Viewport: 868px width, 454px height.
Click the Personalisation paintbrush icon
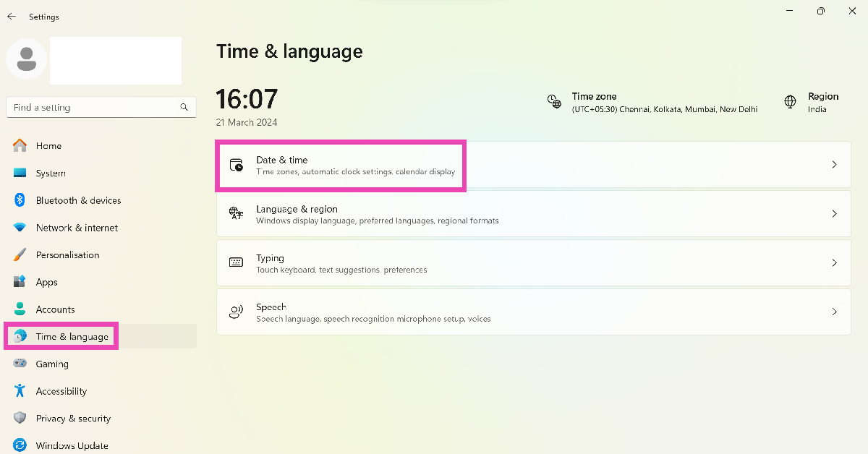pyautogui.click(x=20, y=255)
